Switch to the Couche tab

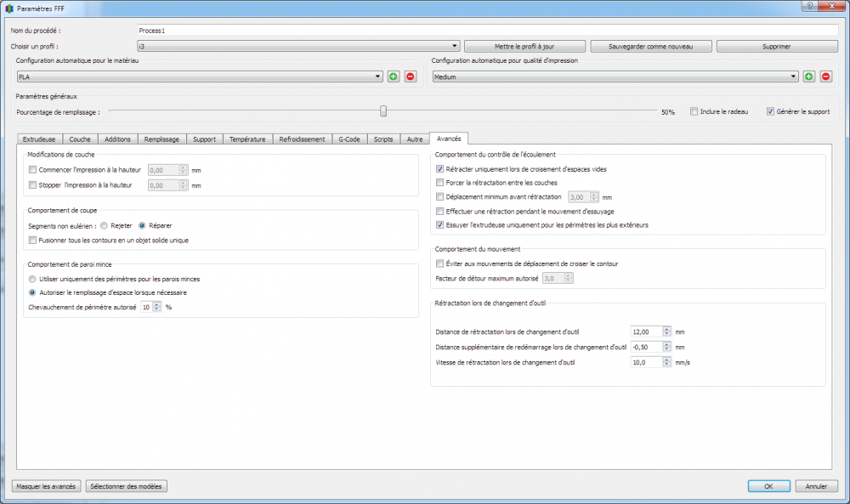[80, 139]
